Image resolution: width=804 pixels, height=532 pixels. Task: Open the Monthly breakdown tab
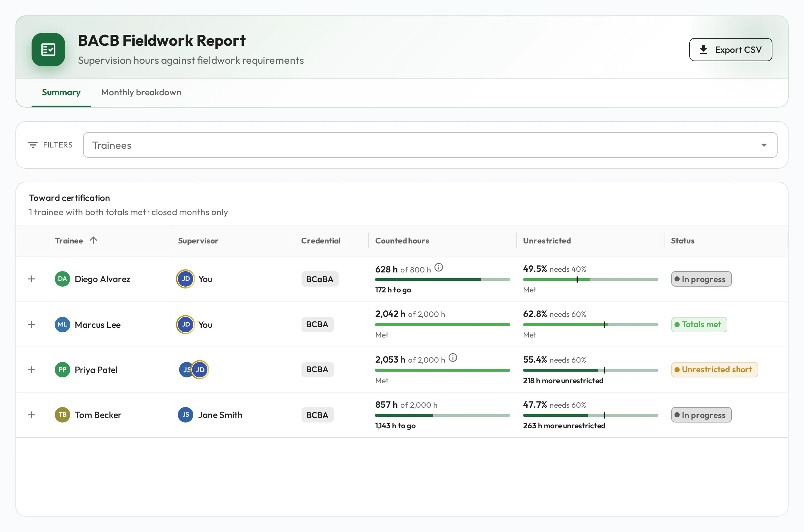tap(141, 92)
